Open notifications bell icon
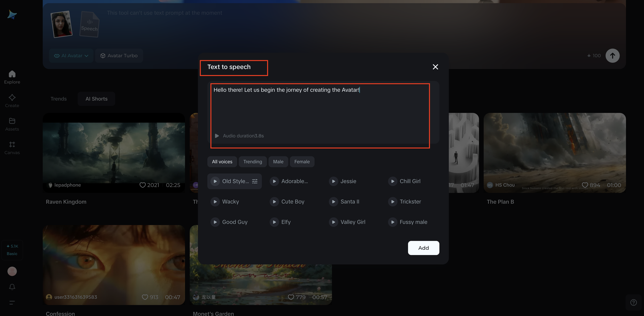The width and height of the screenshot is (644, 316). [12, 287]
